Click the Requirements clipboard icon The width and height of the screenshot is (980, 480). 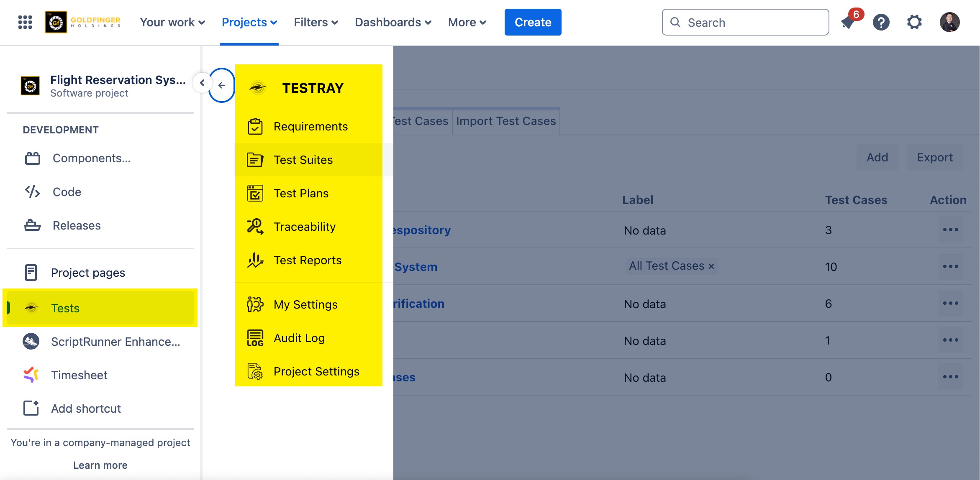point(255,126)
